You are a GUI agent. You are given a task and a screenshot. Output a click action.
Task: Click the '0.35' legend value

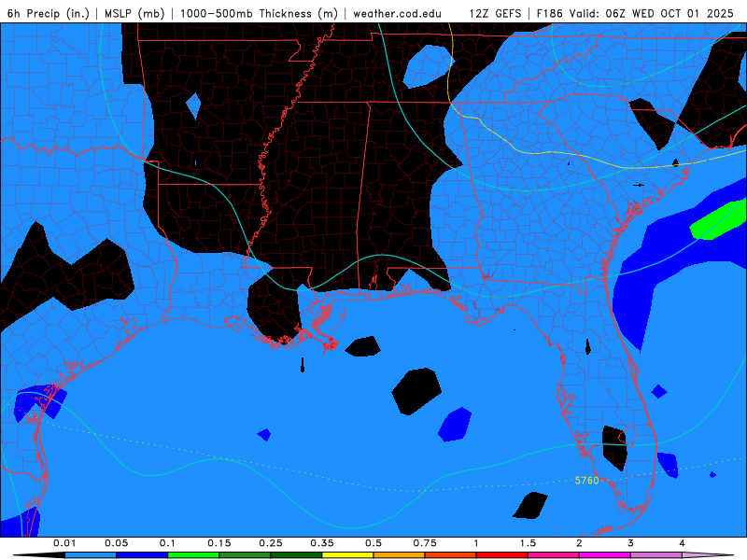[322, 543]
